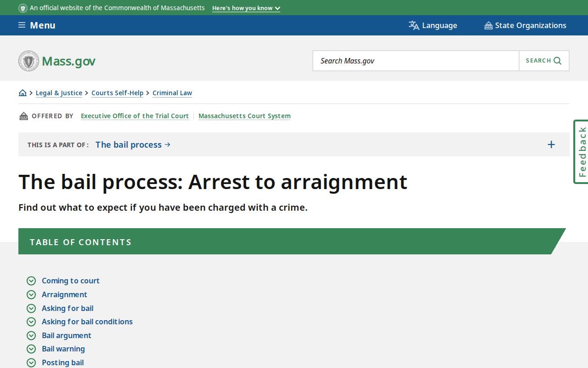The width and height of the screenshot is (588, 368).
Task: Open Courts Self-Help breadcrumb link
Action: pos(117,93)
